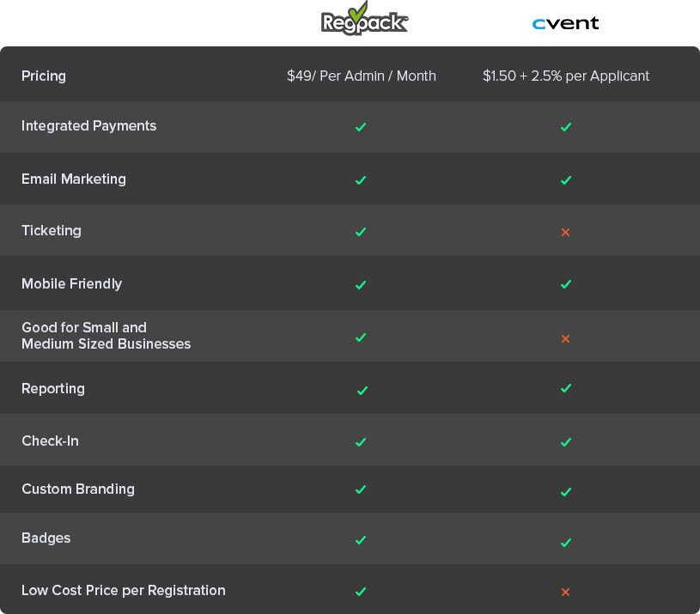
Task: Click the Custom Branding row label
Action: click(78, 489)
